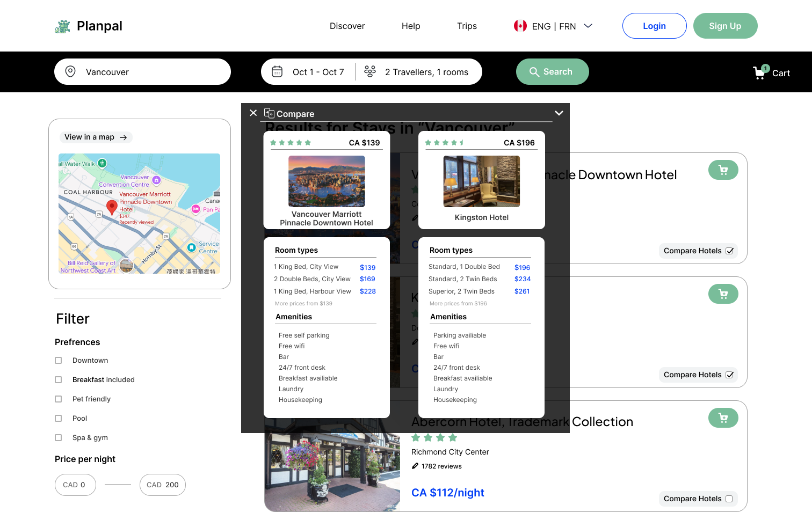The image size is (812, 527).
Task: Click the travellers icon in the search bar
Action: click(x=370, y=70)
